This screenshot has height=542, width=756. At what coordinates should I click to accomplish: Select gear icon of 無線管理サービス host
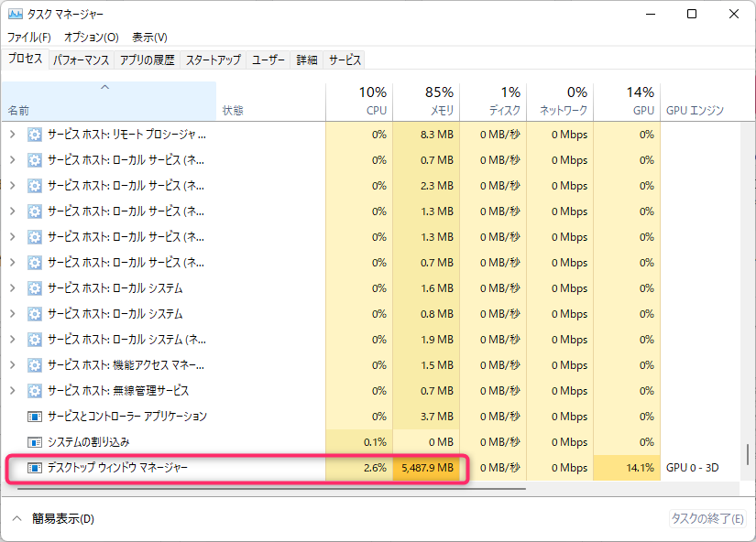34,391
